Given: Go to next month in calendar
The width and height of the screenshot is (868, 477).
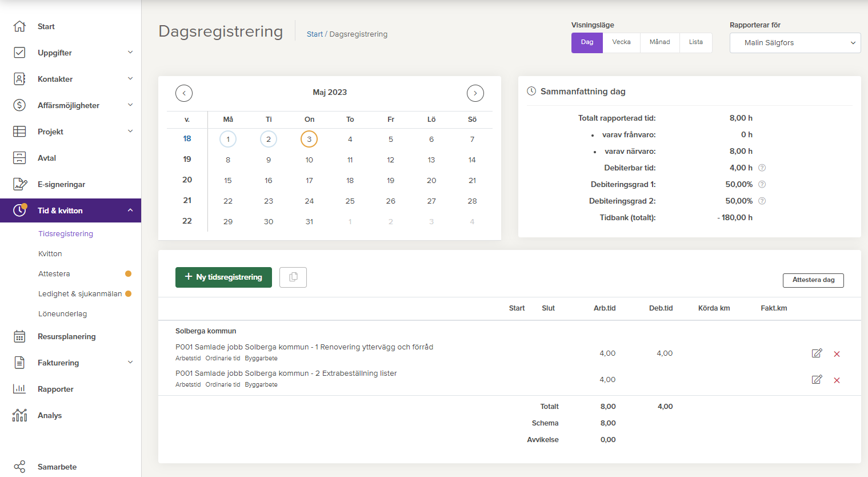Looking at the screenshot, I should (x=475, y=93).
